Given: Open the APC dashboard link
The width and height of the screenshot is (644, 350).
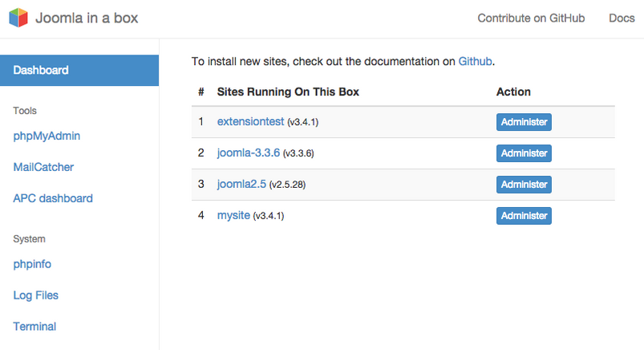Looking at the screenshot, I should (53, 198).
